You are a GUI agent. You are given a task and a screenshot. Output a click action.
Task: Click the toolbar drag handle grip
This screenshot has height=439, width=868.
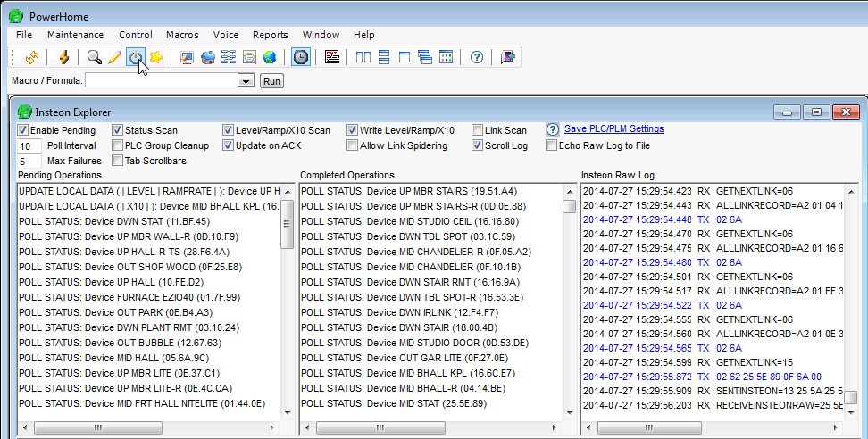tap(13, 57)
